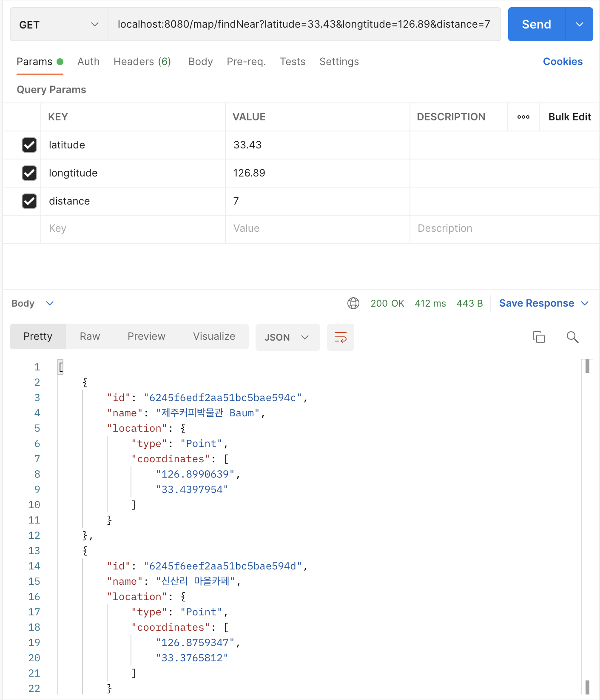Click the wrap lines icon in response toolbar
The width and height of the screenshot is (600, 700).
click(x=340, y=337)
